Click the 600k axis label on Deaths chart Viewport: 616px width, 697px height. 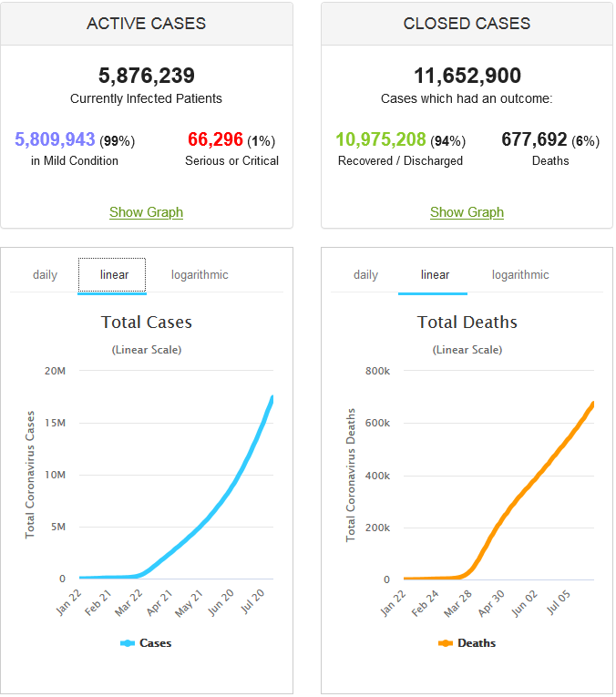point(377,423)
